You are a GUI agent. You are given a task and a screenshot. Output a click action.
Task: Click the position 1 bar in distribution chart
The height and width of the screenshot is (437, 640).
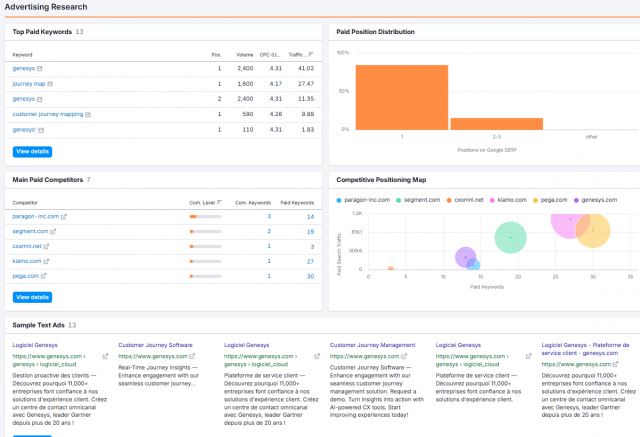[402, 98]
